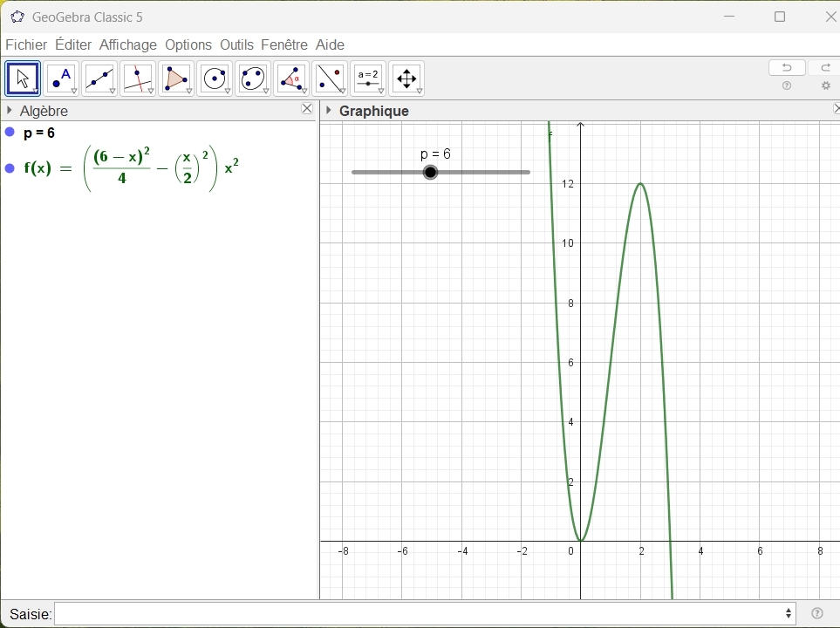
Task: Select the Move Graphics View tool
Action: [x=406, y=78]
